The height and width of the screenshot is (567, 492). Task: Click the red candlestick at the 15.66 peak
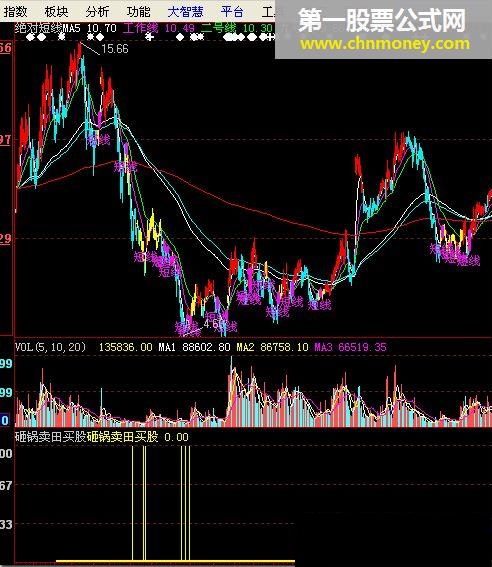pos(80,51)
